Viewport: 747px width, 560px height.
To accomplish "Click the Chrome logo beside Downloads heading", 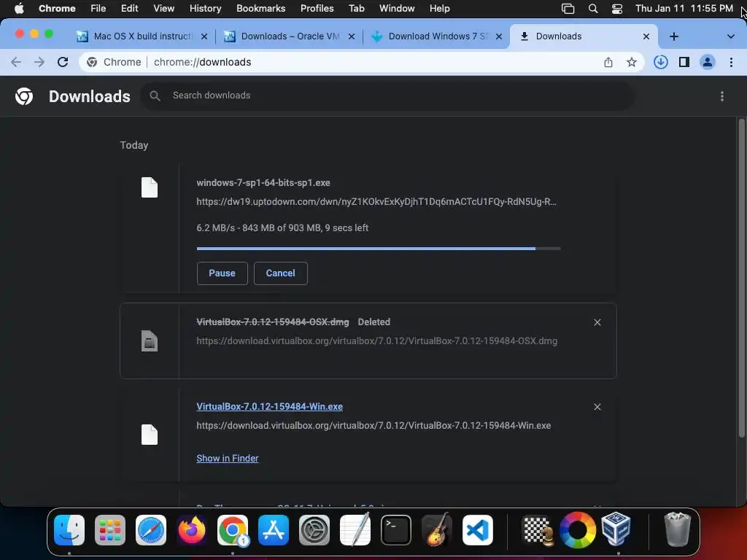I will tap(24, 96).
